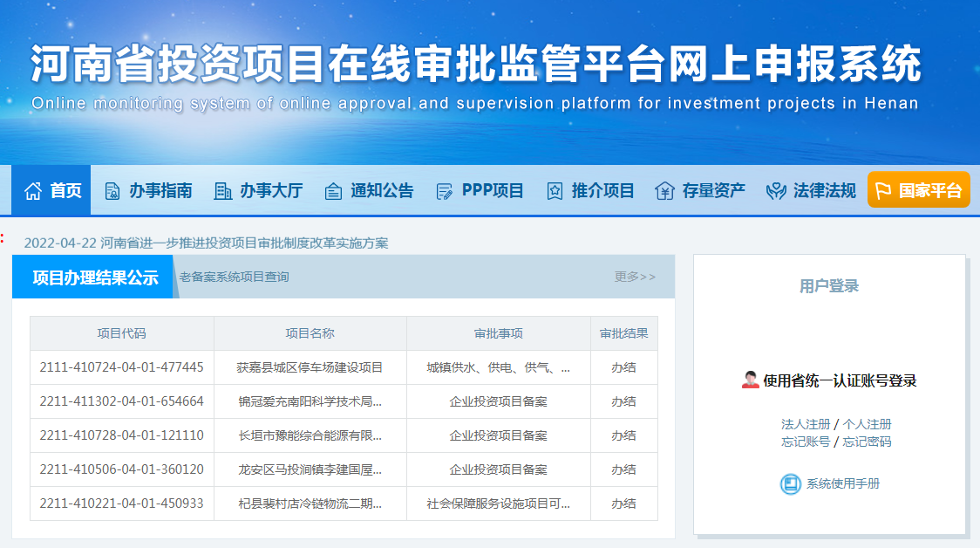Click the 存量资产 yen icon
Viewport: 980px width, 548px height.
coord(665,191)
